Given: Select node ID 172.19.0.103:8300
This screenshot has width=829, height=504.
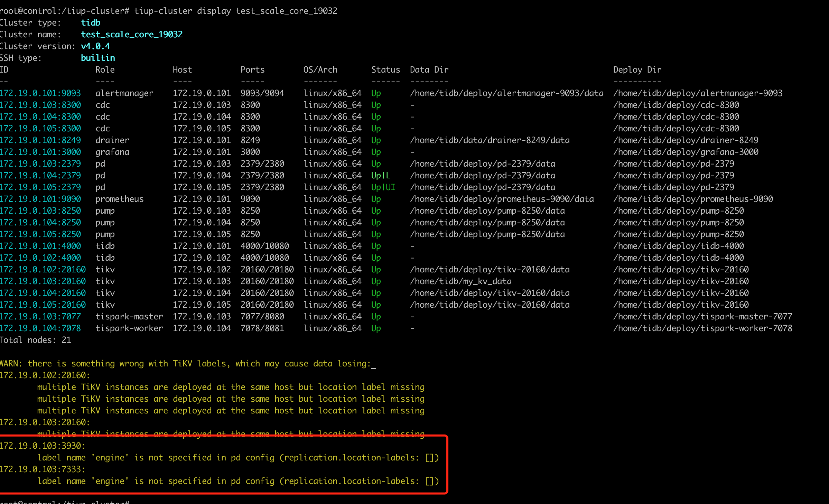Looking at the screenshot, I should coord(40,105).
